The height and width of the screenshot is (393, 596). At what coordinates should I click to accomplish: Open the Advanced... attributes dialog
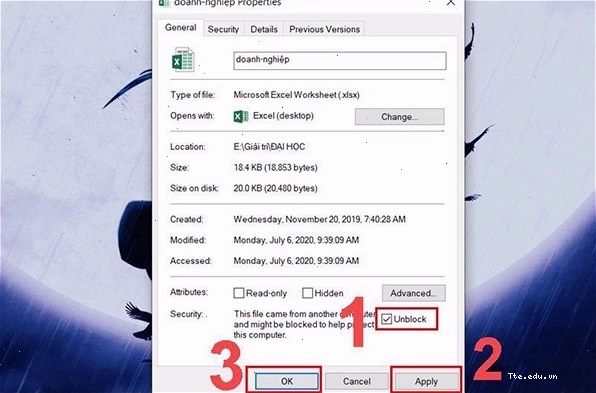click(x=414, y=293)
